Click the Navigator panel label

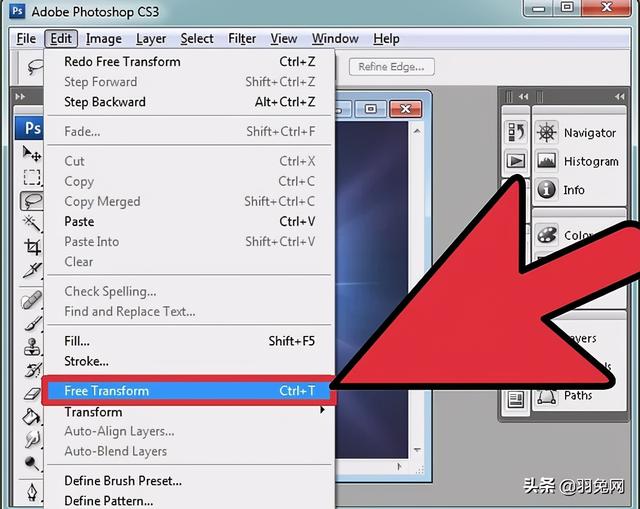pos(590,133)
